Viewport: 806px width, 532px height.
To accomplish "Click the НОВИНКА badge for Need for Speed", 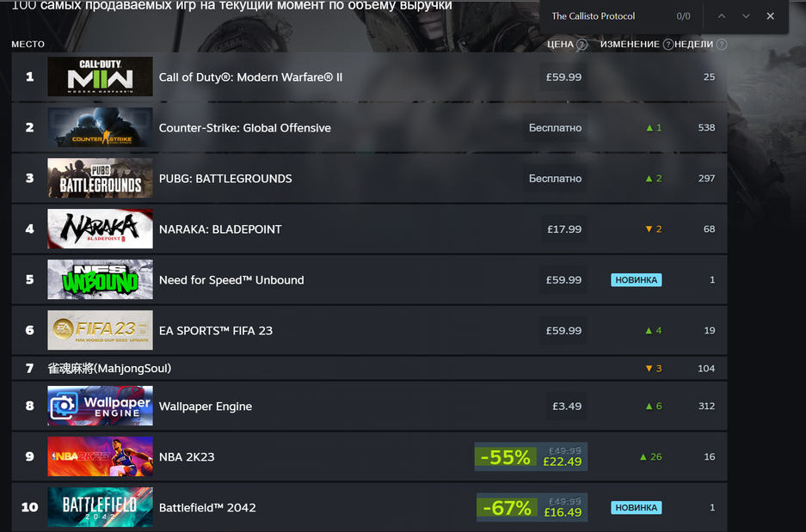I will pyautogui.click(x=636, y=280).
